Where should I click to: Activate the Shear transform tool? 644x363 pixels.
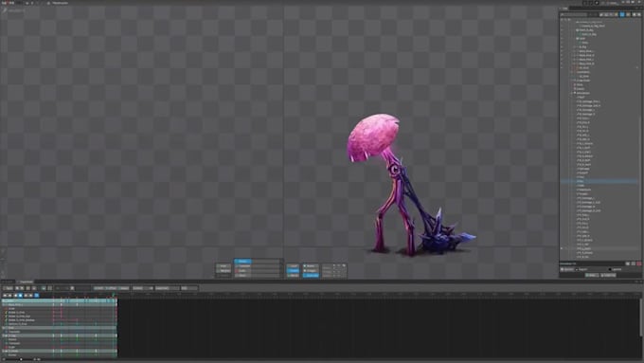(x=242, y=276)
